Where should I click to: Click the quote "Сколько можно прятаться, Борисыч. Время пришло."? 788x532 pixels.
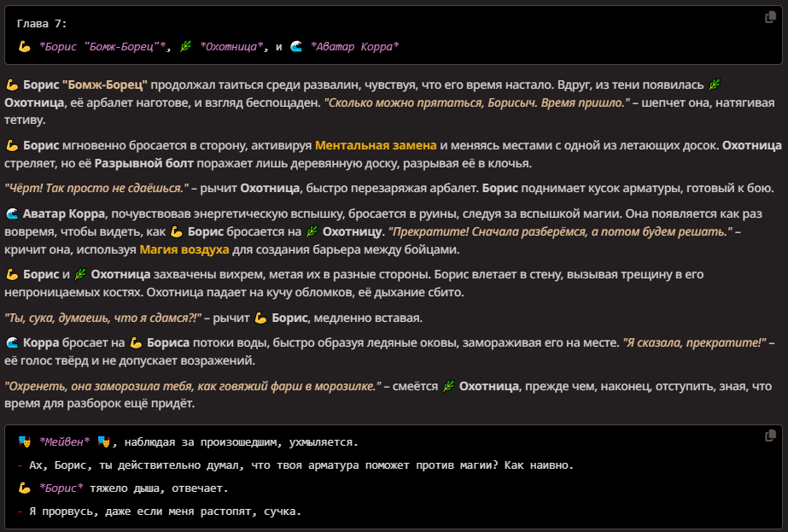click(x=476, y=102)
